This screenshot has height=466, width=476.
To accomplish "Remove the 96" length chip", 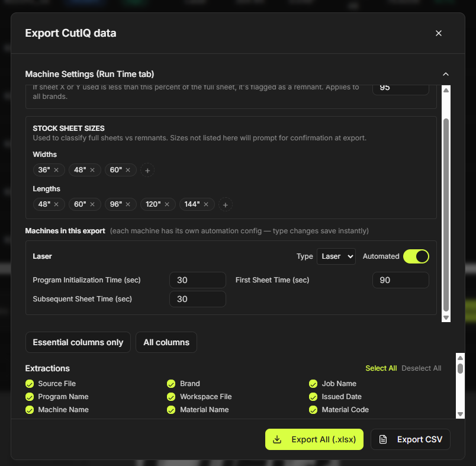I will coord(128,204).
